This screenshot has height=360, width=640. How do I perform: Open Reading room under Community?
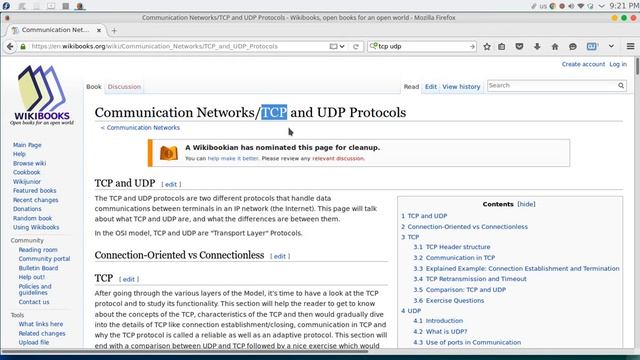38,250
